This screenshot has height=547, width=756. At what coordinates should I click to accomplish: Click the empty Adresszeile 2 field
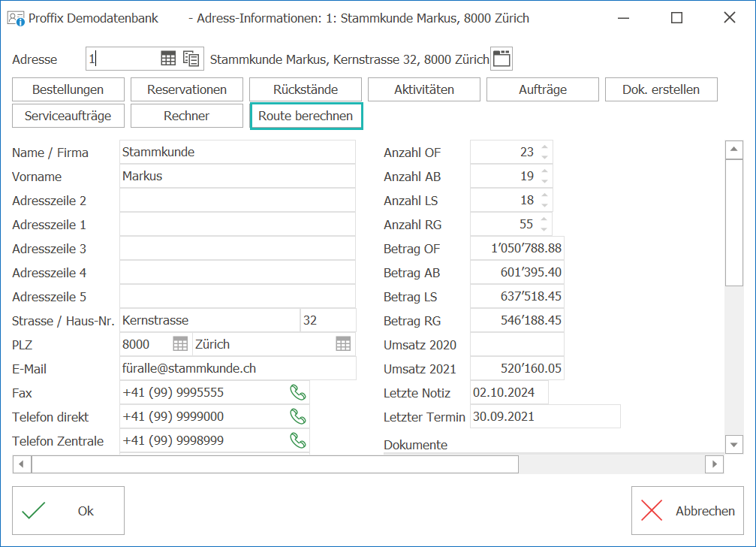[x=237, y=200]
